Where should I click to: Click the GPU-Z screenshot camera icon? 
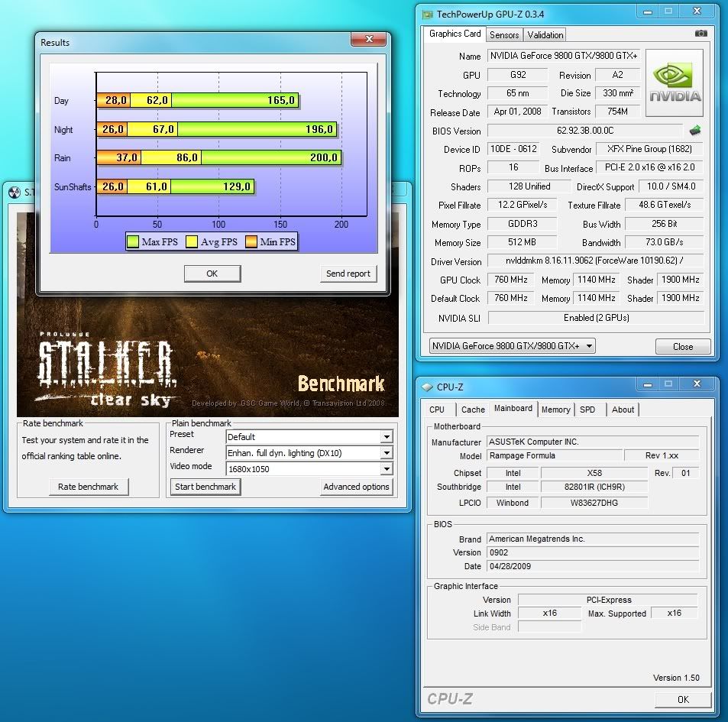pos(701,34)
